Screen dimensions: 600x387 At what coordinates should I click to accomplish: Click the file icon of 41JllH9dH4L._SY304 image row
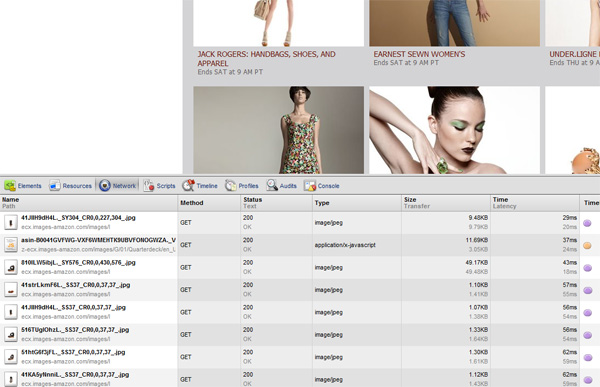coord(11,222)
